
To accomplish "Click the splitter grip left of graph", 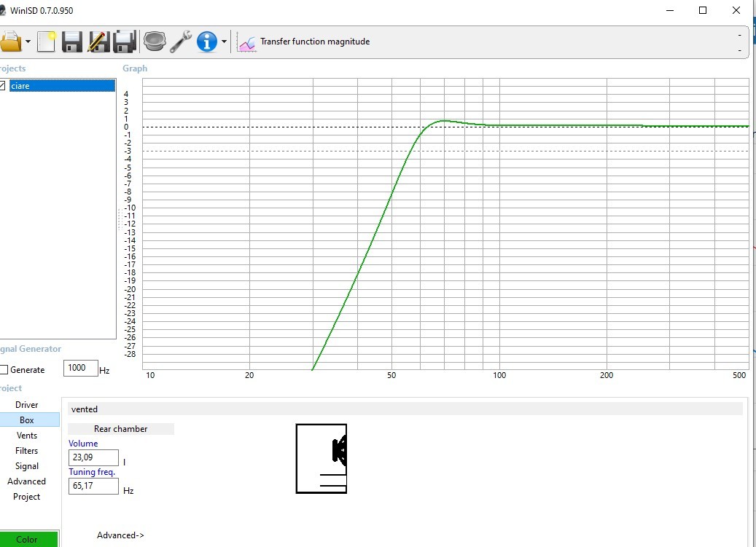I will pos(119,219).
